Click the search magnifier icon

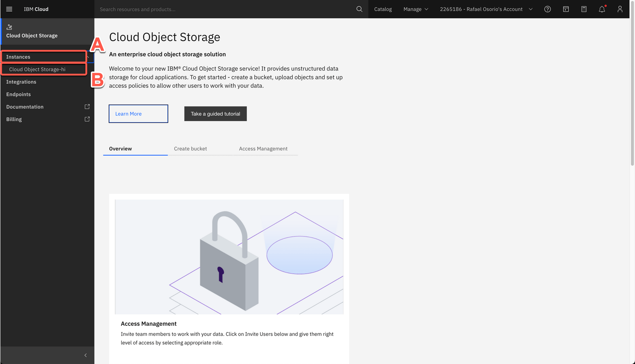pyautogui.click(x=359, y=9)
